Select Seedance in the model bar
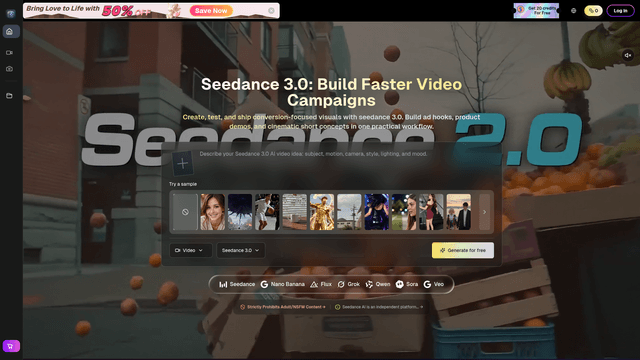 [237, 284]
